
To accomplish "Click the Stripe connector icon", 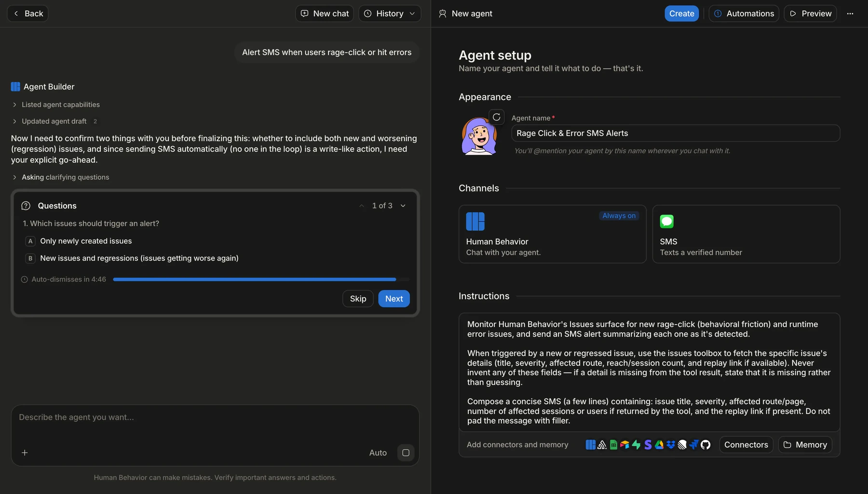I will [648, 445].
